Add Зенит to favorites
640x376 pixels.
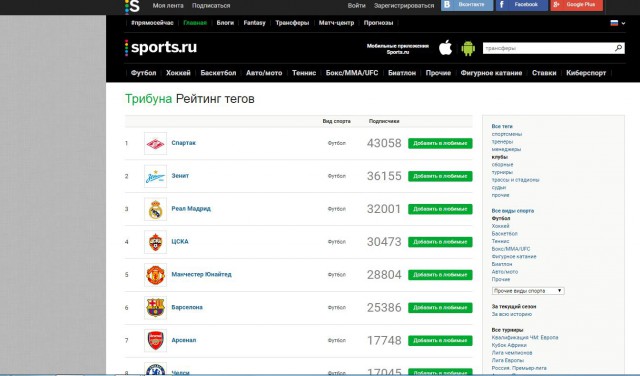[x=440, y=176]
